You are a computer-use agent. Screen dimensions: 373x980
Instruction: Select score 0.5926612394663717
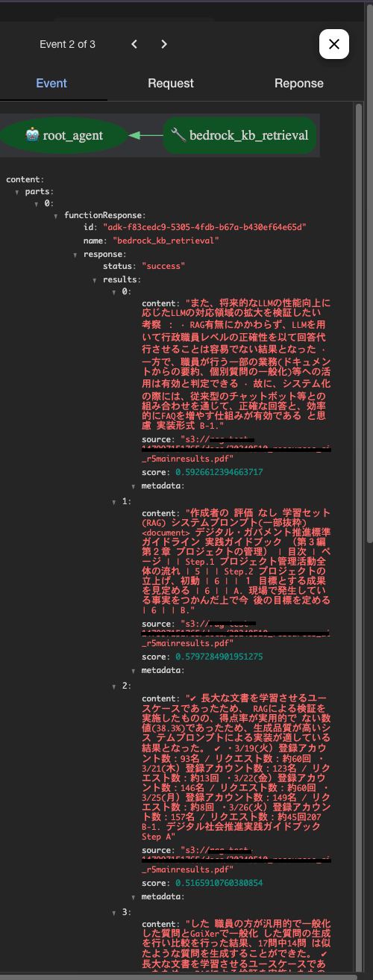point(219,472)
